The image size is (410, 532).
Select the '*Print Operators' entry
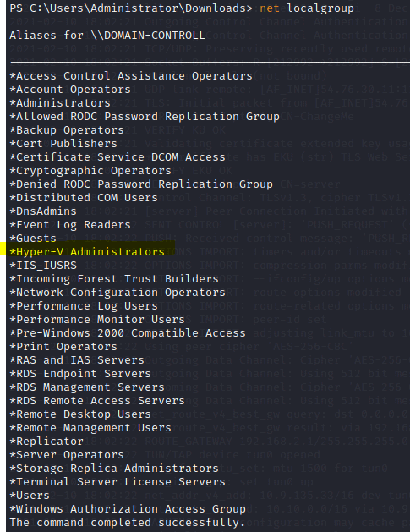click(x=63, y=347)
